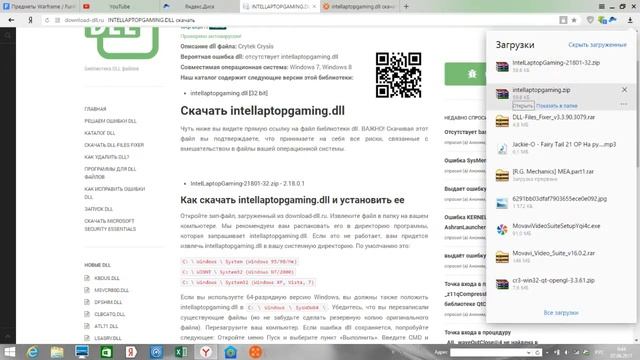Open a new tab with plus icon
The height and width of the screenshot is (360, 640).
[406, 7]
